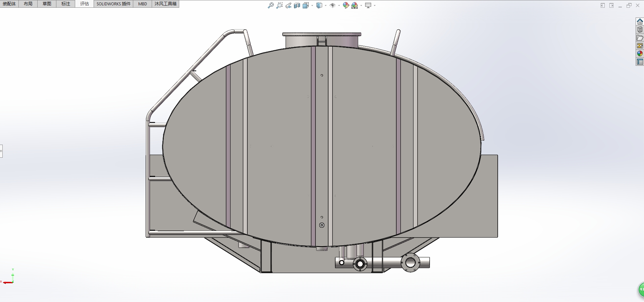The height and width of the screenshot is (302, 644).
Task: Click the Hide/Show Items eye icon
Action: [x=333, y=5]
